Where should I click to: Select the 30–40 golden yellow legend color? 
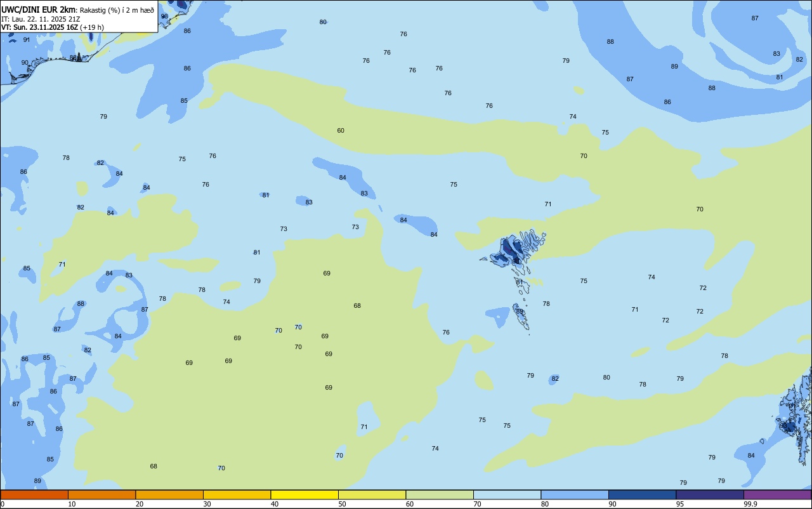point(237,494)
